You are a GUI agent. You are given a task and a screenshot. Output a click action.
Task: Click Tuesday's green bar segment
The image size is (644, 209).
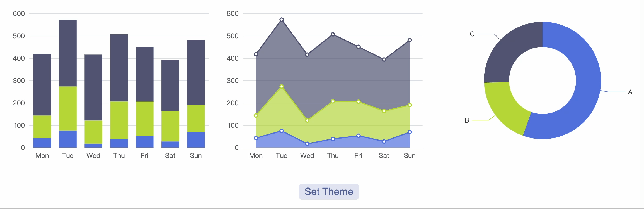pyautogui.click(x=68, y=108)
